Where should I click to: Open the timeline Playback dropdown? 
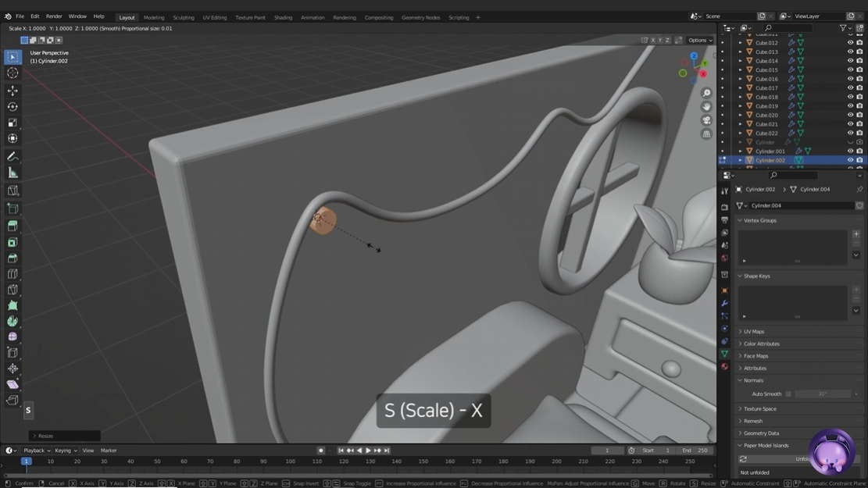(x=37, y=451)
